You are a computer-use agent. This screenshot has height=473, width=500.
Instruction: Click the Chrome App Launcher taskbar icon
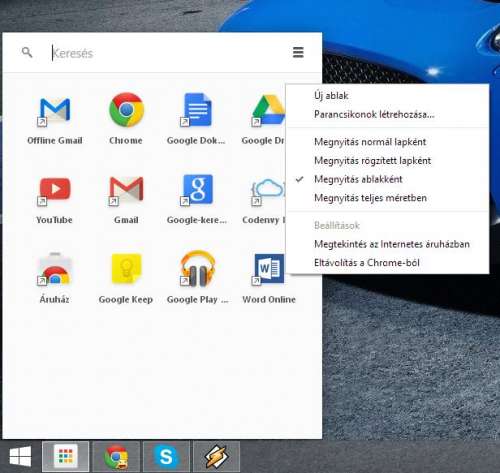point(66,457)
